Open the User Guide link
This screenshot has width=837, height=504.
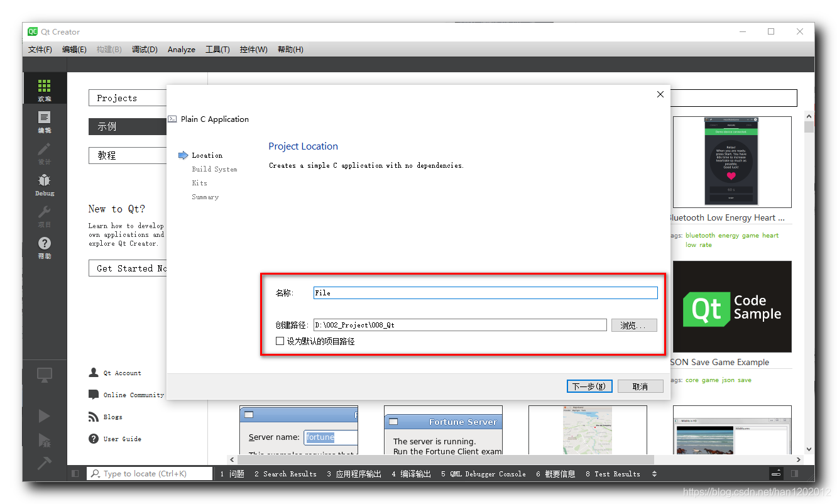point(122,439)
